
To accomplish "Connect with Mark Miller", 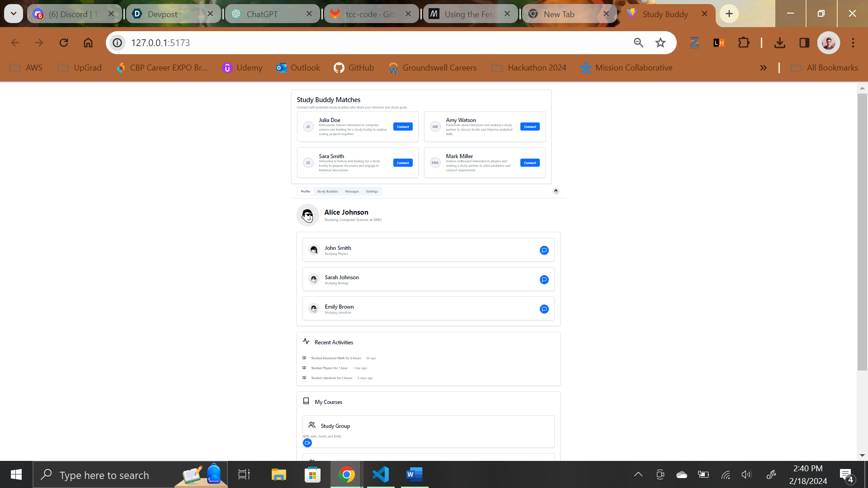I will click(530, 163).
